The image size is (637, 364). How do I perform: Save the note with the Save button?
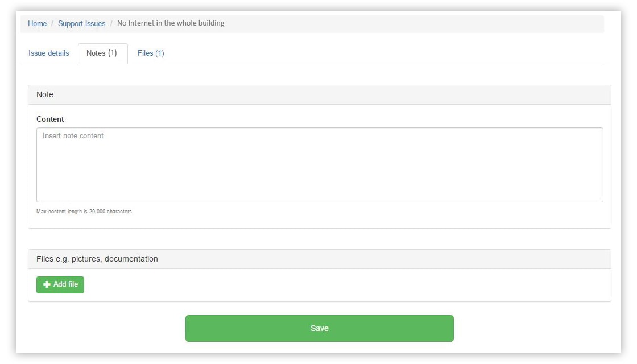point(319,328)
